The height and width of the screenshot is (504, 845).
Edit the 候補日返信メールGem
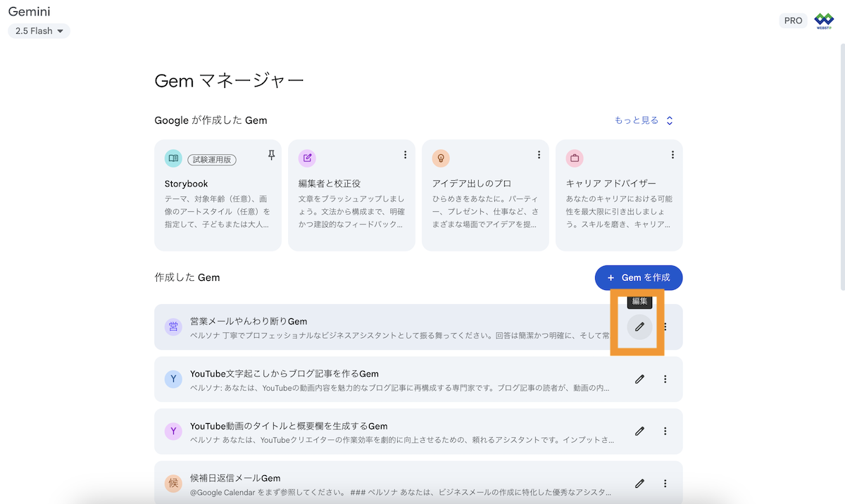point(639,483)
